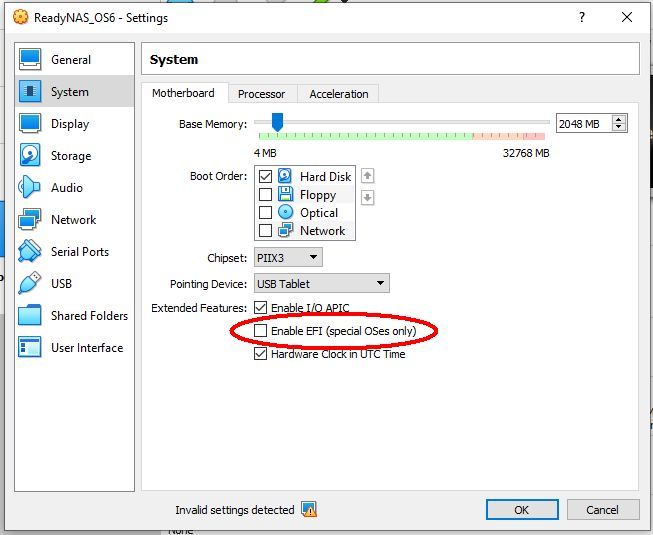
Task: Click the Base Memory slider handle
Action: pos(277,122)
